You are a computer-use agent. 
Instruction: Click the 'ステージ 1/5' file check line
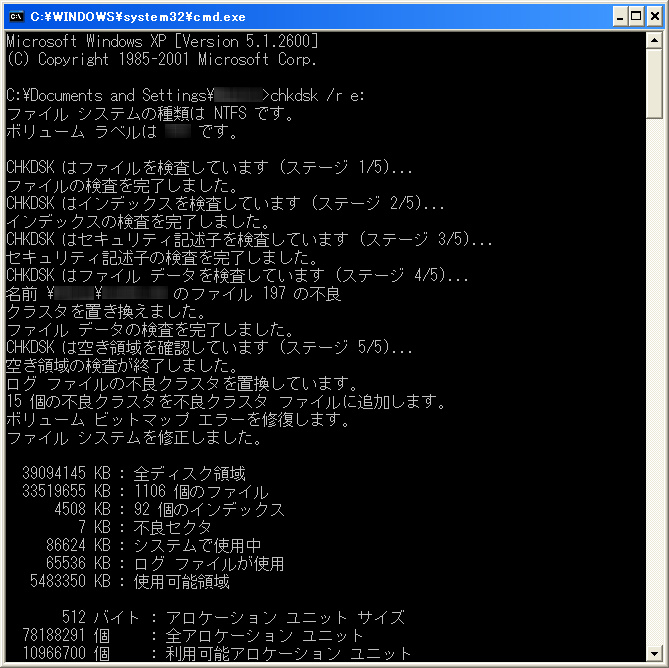[x=209, y=168]
